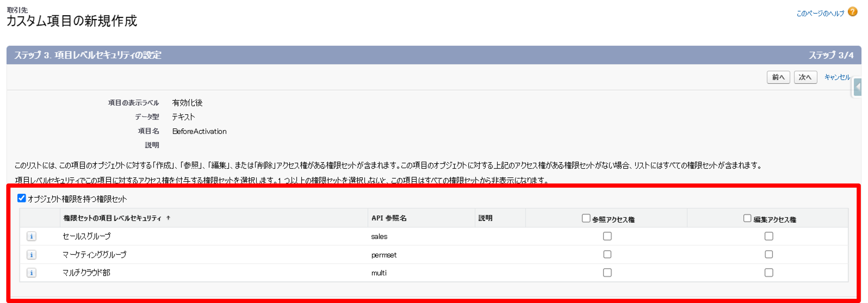Click the BeforeActivation field name value

point(199,131)
